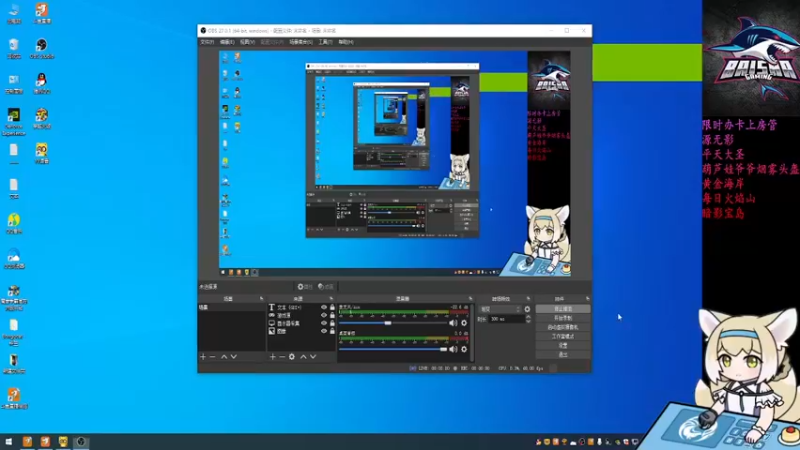This screenshot has height=450, width=800.
Task: Move the scene up in the Scenes panel
Action: (224, 357)
